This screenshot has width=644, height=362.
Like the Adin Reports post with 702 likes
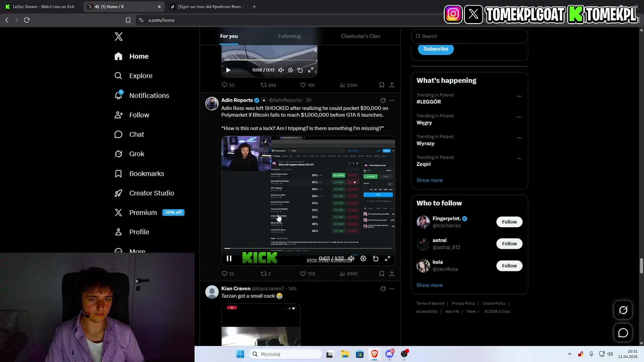point(307,274)
